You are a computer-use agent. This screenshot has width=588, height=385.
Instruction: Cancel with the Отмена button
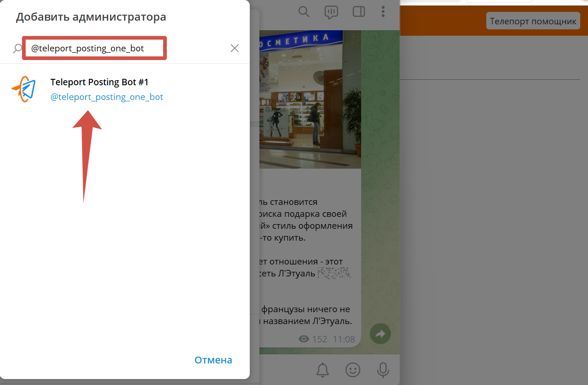tap(213, 360)
